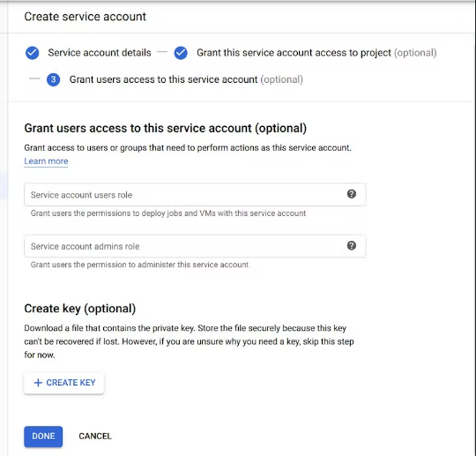This screenshot has width=476, height=456.
Task: Click the Grant users access section heading
Action: (166, 129)
